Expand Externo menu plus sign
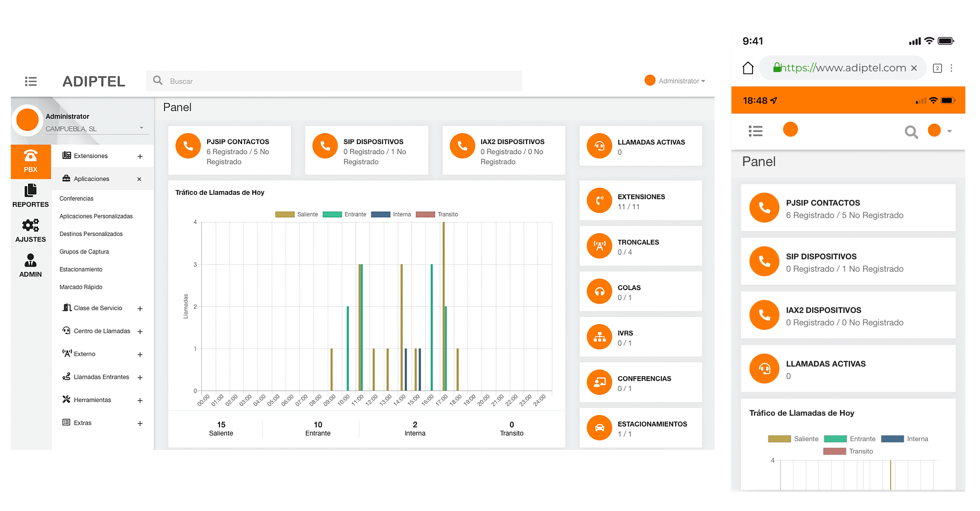This screenshot has width=980, height=511. click(x=140, y=354)
